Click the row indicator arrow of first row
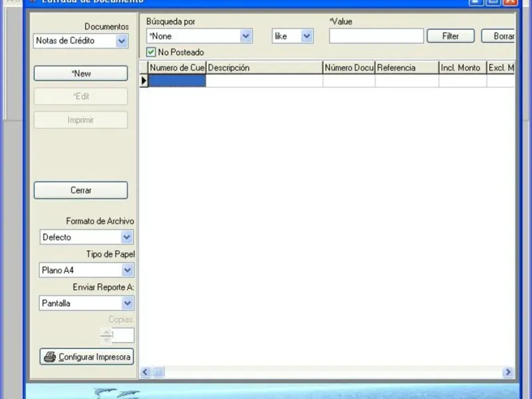532x399 pixels. tap(144, 80)
